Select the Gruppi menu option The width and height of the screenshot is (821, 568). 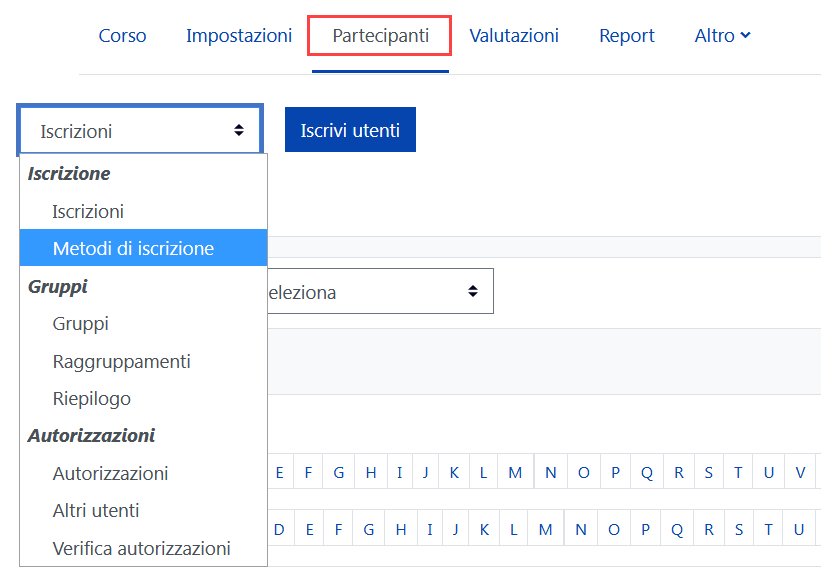(143, 324)
